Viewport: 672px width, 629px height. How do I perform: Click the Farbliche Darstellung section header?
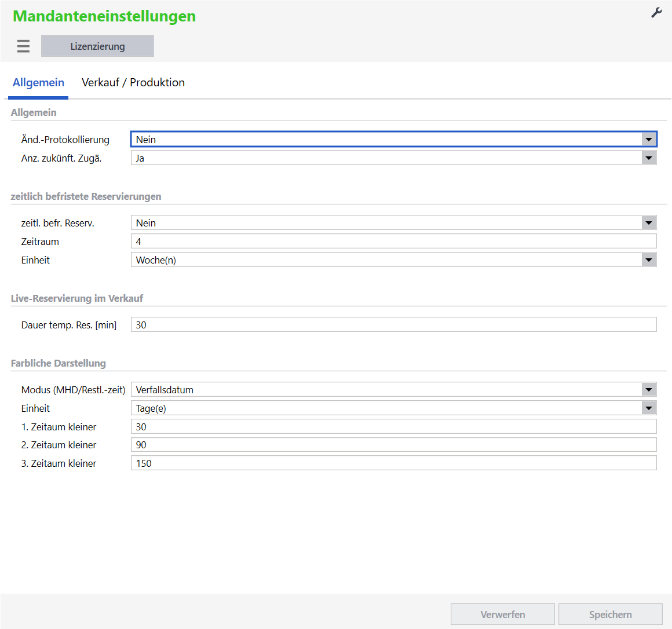click(x=59, y=363)
